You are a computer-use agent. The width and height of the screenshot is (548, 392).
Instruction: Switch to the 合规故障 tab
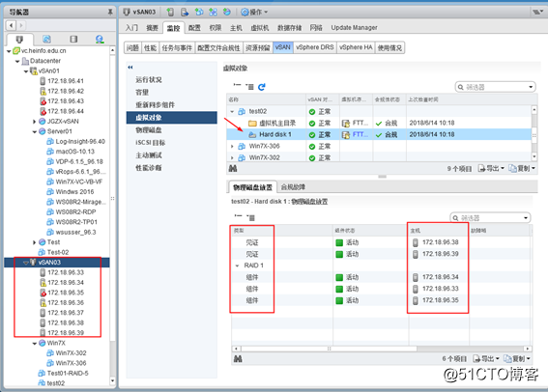pyautogui.click(x=293, y=187)
